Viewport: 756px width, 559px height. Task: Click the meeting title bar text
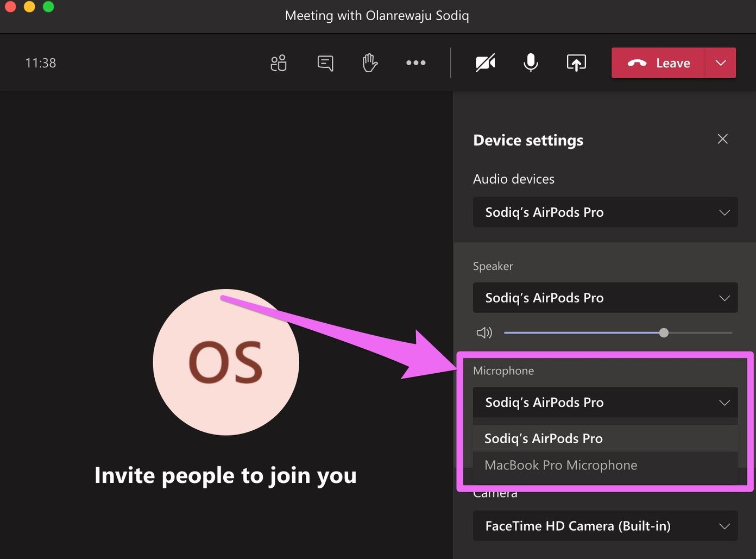(377, 15)
